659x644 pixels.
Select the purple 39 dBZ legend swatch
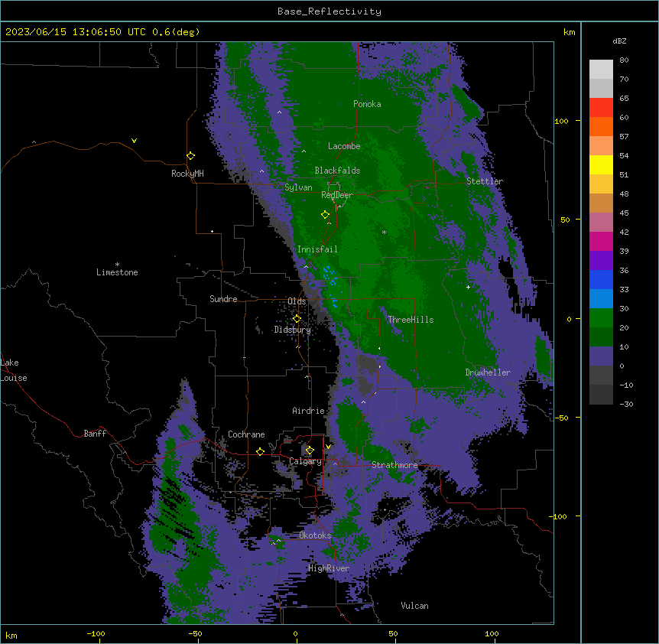coord(601,260)
